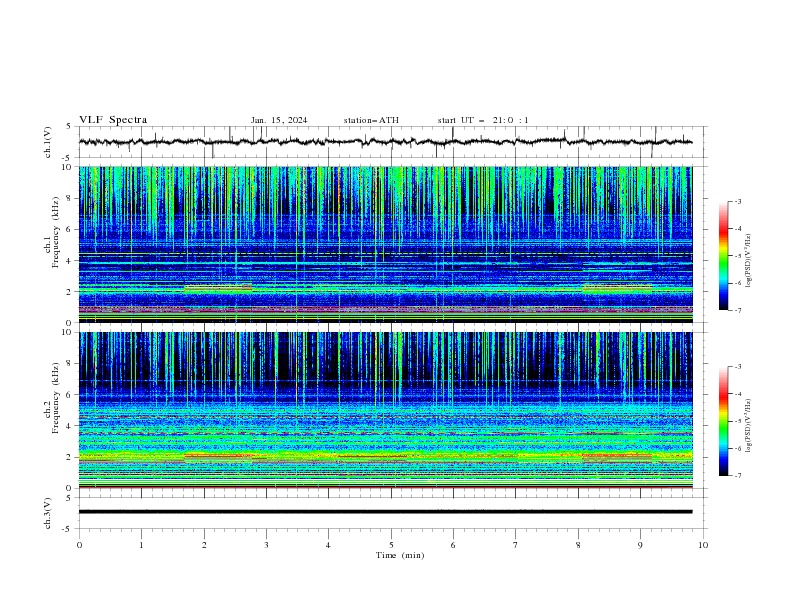Click the "-7" tick on ch.2 color bar
The image size is (792, 612).
tap(738, 475)
